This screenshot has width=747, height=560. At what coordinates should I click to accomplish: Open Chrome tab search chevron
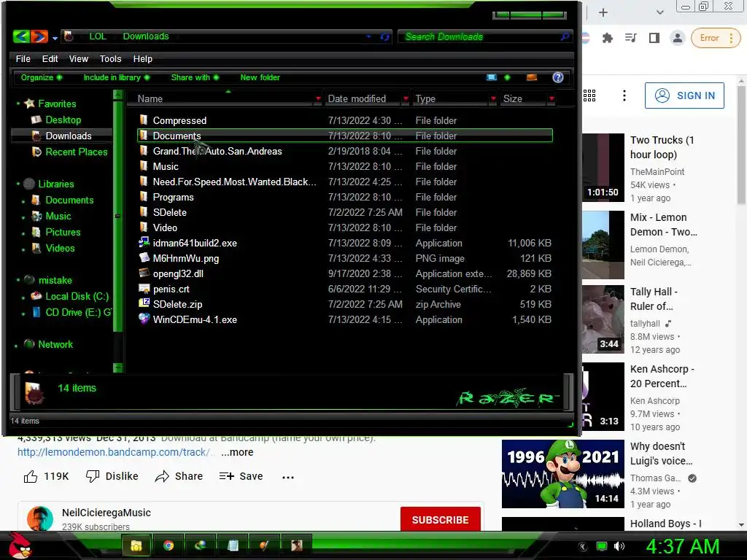pos(659,12)
